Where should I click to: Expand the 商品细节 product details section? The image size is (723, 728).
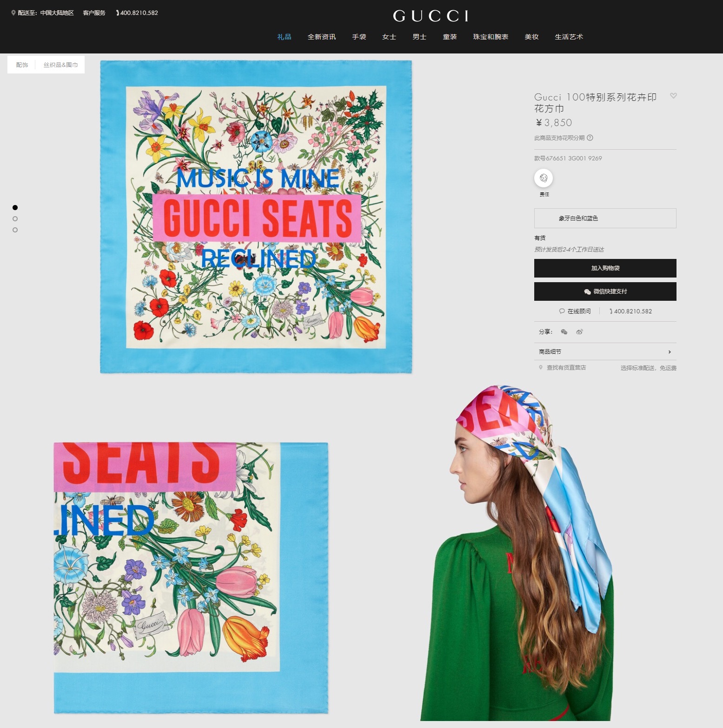(x=605, y=352)
